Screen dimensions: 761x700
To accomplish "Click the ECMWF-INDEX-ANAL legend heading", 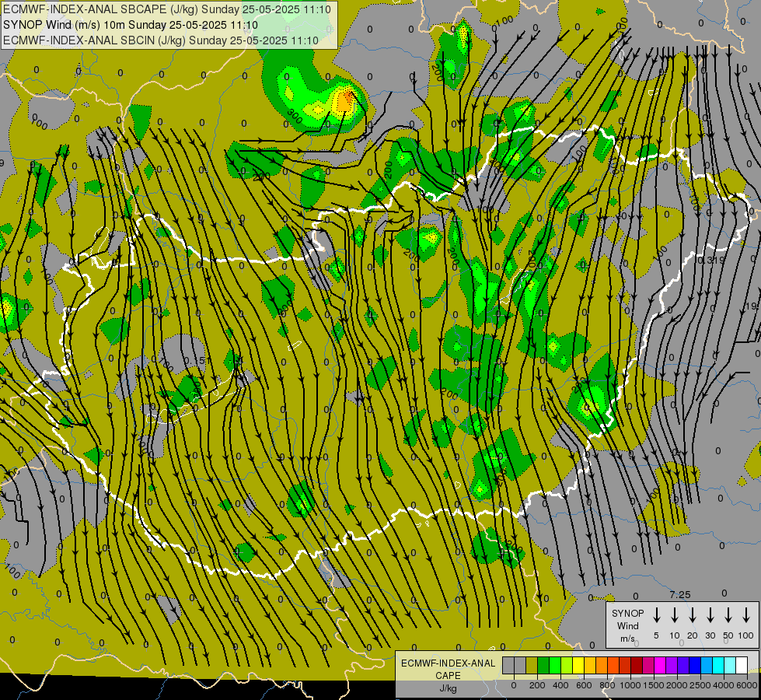I will click(448, 663).
